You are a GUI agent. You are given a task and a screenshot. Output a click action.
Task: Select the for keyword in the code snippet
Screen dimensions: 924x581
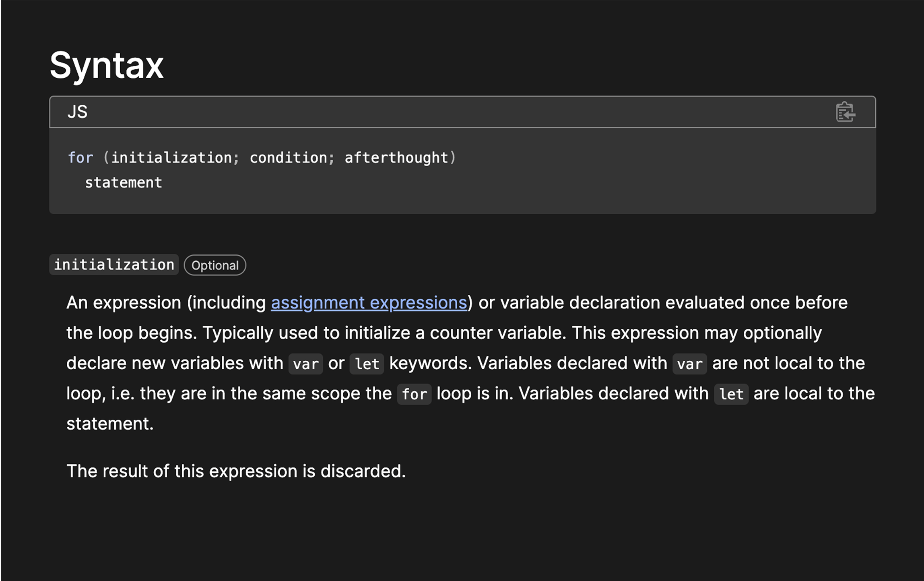point(80,157)
